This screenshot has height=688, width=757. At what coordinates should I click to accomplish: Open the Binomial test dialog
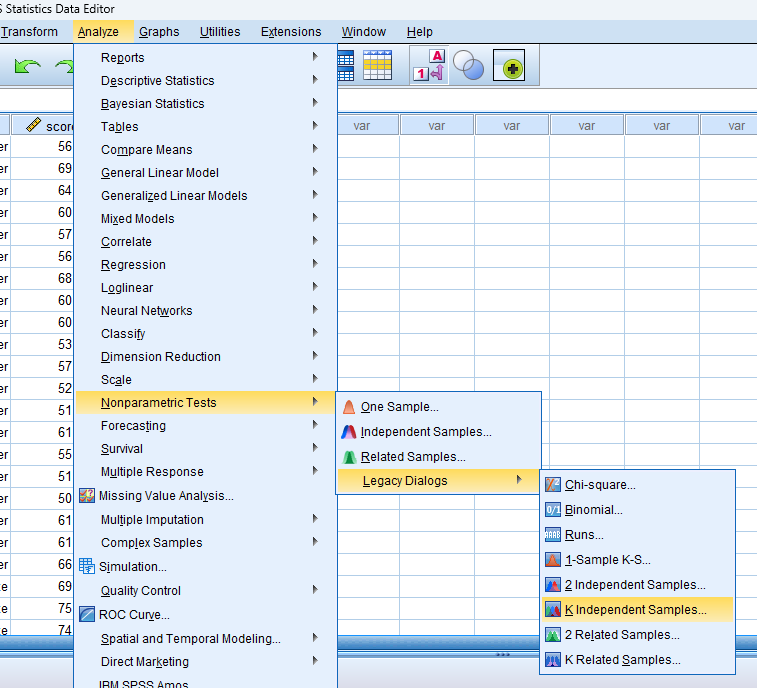(593, 510)
